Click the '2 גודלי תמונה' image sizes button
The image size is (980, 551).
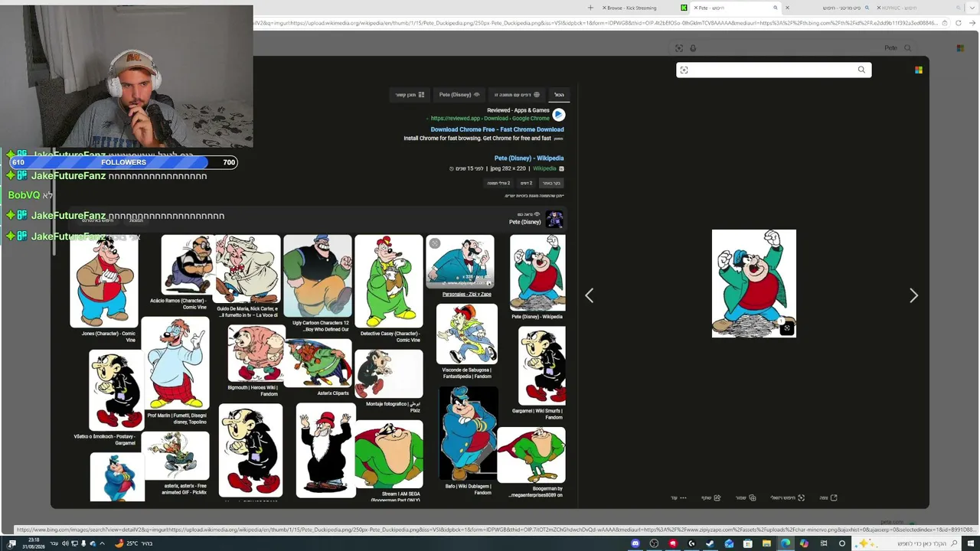(x=498, y=183)
